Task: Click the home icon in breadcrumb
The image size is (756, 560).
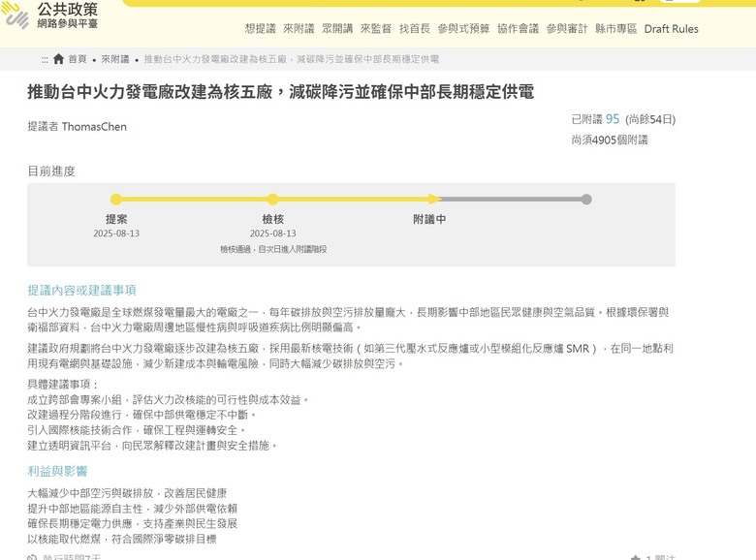Action: click(59, 59)
